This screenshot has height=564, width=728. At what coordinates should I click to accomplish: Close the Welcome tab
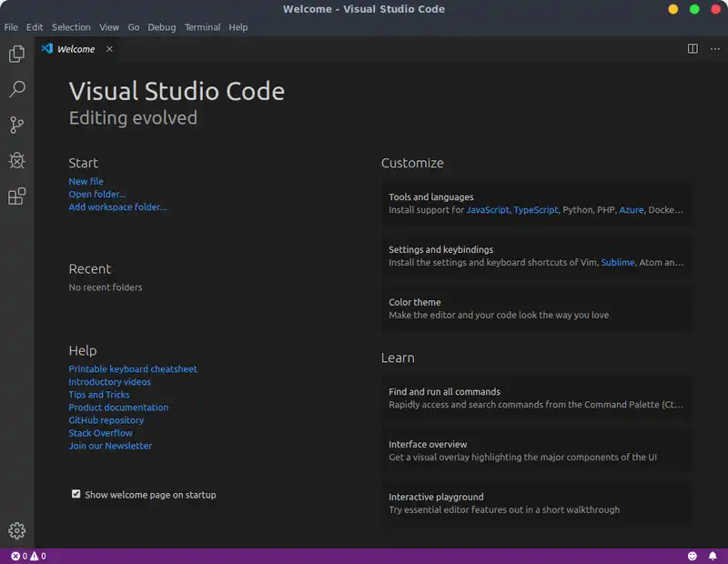[x=109, y=49]
